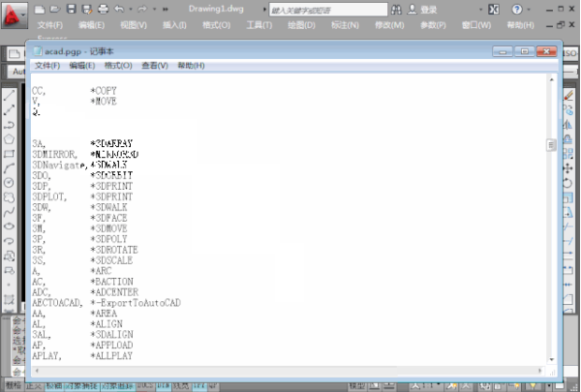Click the Open file icon in quick access toolbar
Screen dimensions: 581x392
pos(55,9)
